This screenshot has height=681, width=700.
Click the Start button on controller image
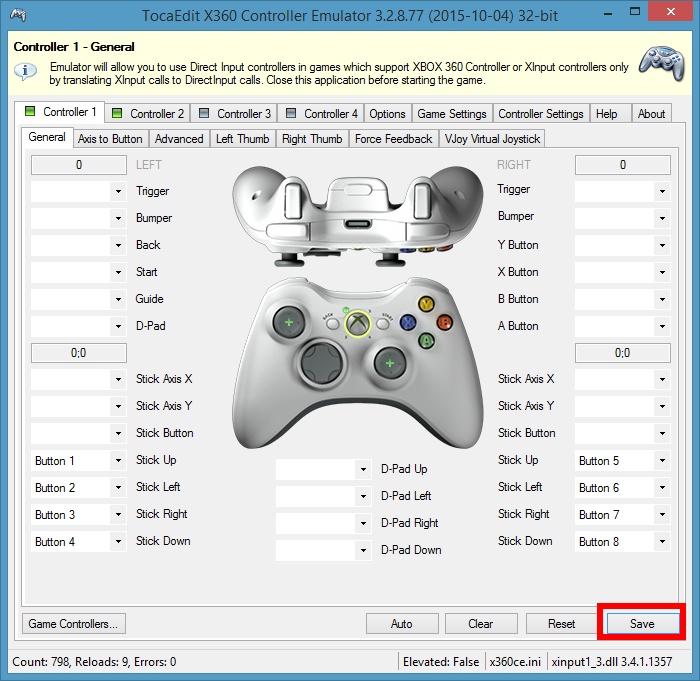pyautogui.click(x=383, y=323)
